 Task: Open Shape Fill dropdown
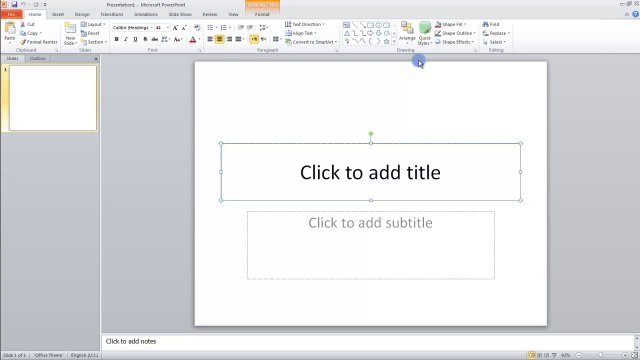pos(450,24)
